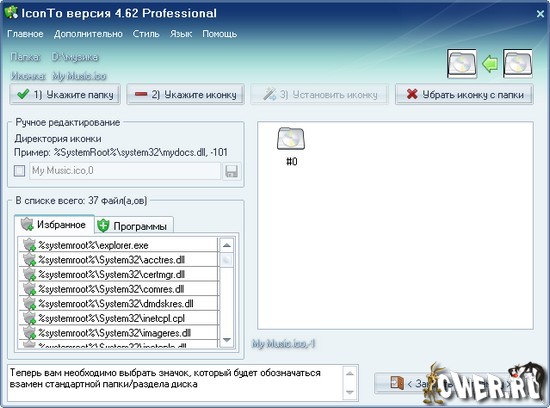Select the dmdskres.dll list entry
Viewport: 550px width, 408px height.
coord(118,304)
